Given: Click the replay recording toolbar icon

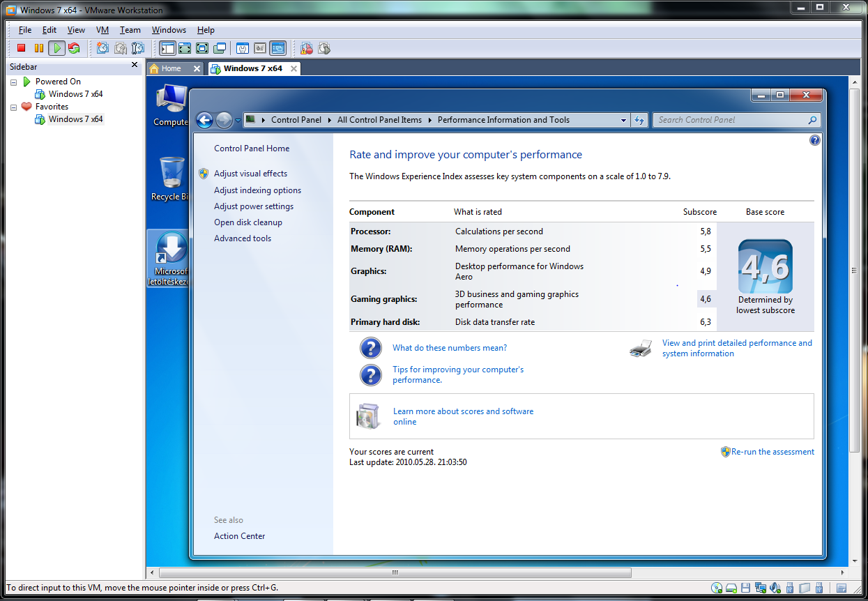Looking at the screenshot, I should [324, 48].
